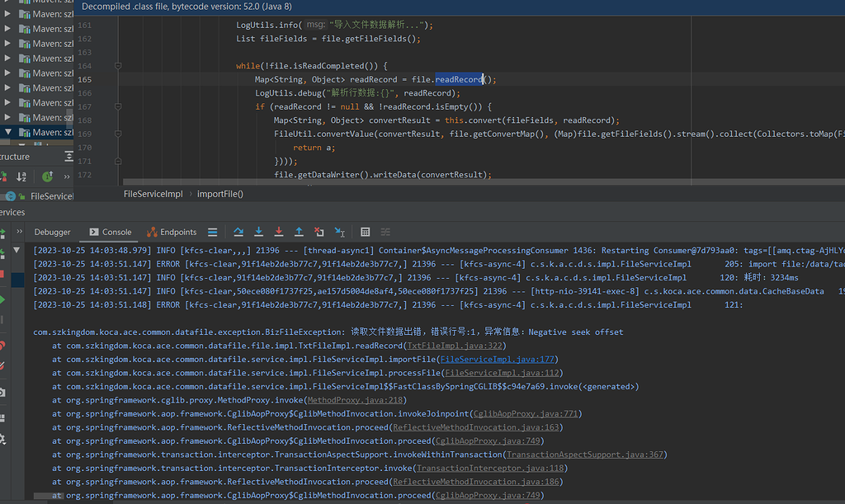
Task: Sort Structure entries alphabetically
Action: coord(21,176)
